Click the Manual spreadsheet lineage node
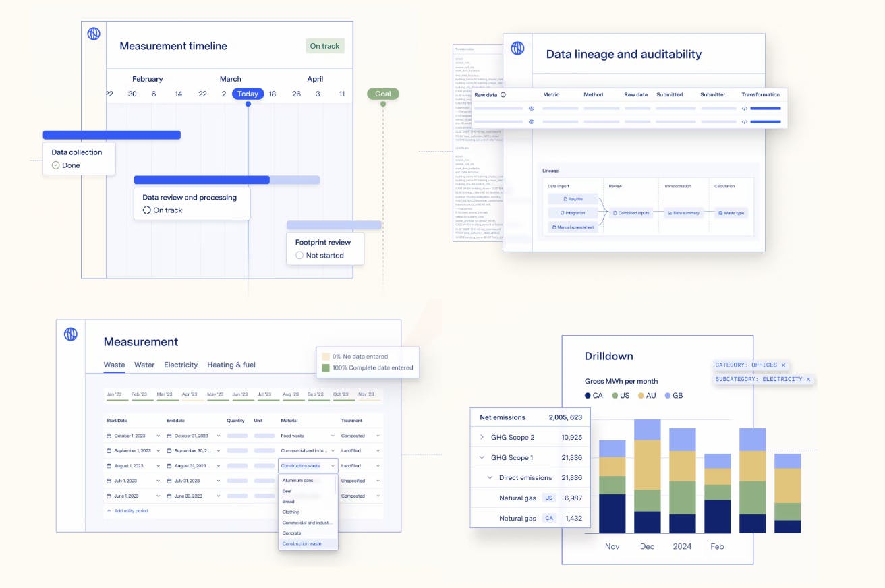Screen dimensions: 885x588 573,227
